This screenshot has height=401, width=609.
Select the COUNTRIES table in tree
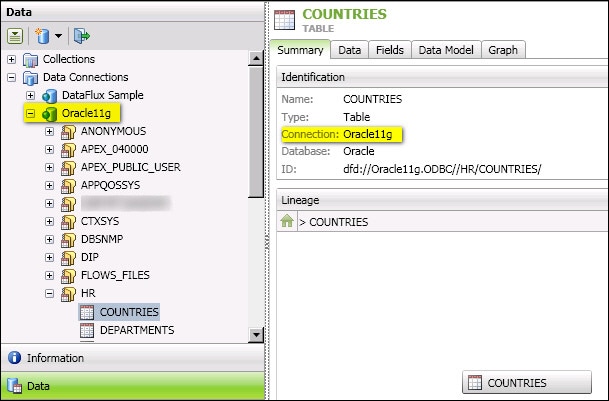coord(129,312)
